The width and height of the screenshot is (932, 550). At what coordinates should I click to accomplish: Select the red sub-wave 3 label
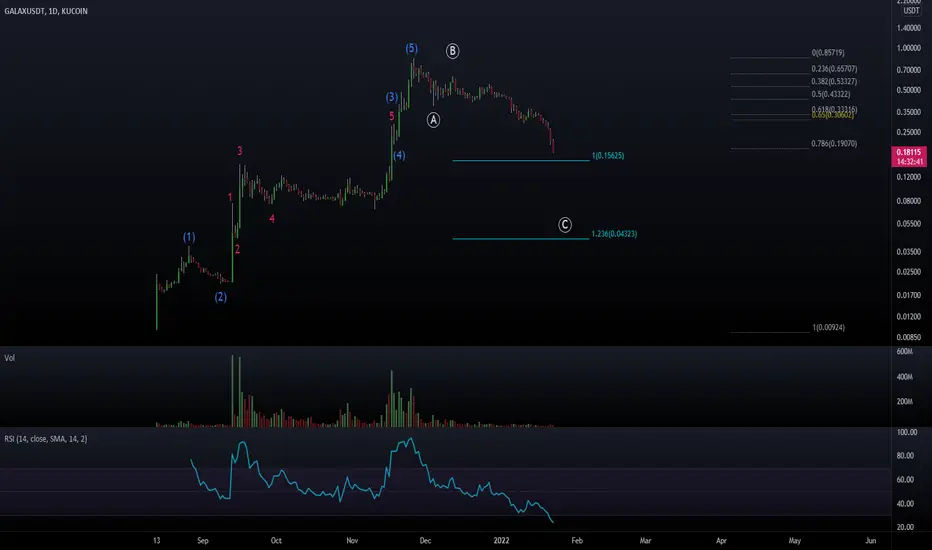click(x=240, y=151)
